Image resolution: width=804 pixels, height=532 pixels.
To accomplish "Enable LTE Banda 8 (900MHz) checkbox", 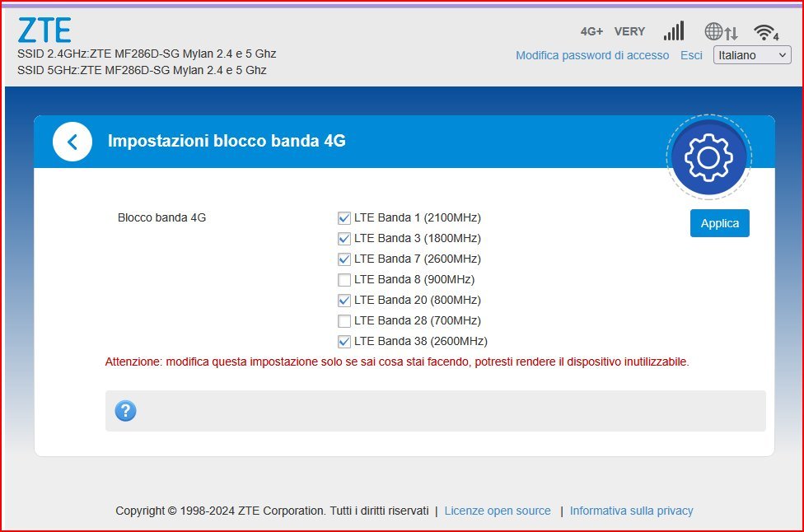I will (344, 280).
